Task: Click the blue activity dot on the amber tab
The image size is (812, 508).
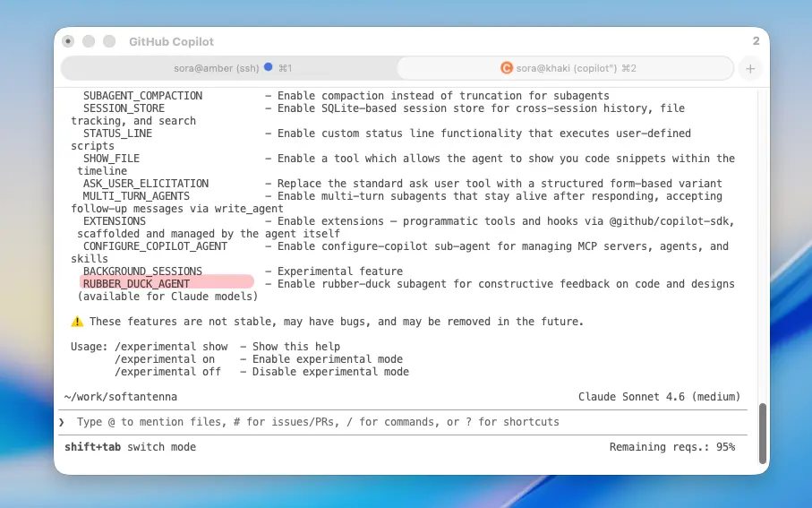Action: (269, 67)
